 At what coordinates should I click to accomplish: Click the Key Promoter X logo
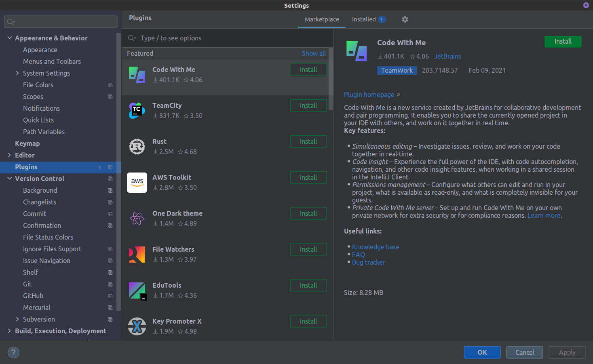[137, 326]
